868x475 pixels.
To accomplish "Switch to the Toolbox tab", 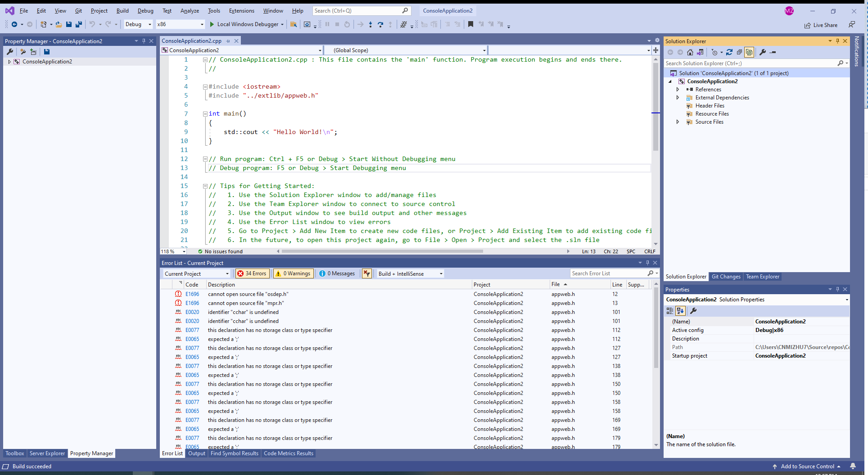I will pos(15,453).
